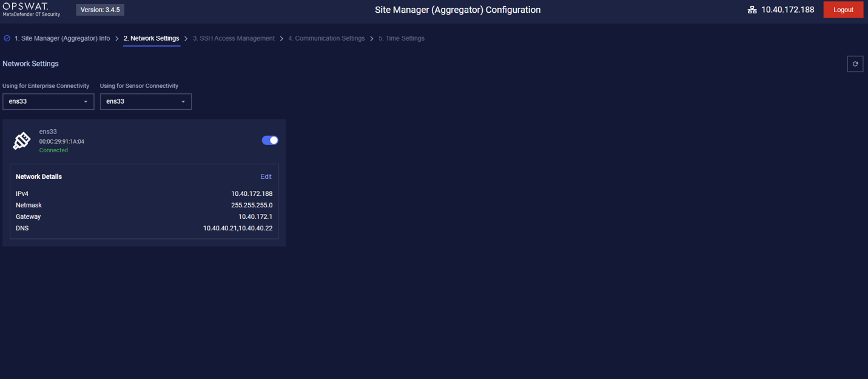Screen dimensions: 868x379
Task: Open step 3 SSH Access Management
Action: (234, 38)
